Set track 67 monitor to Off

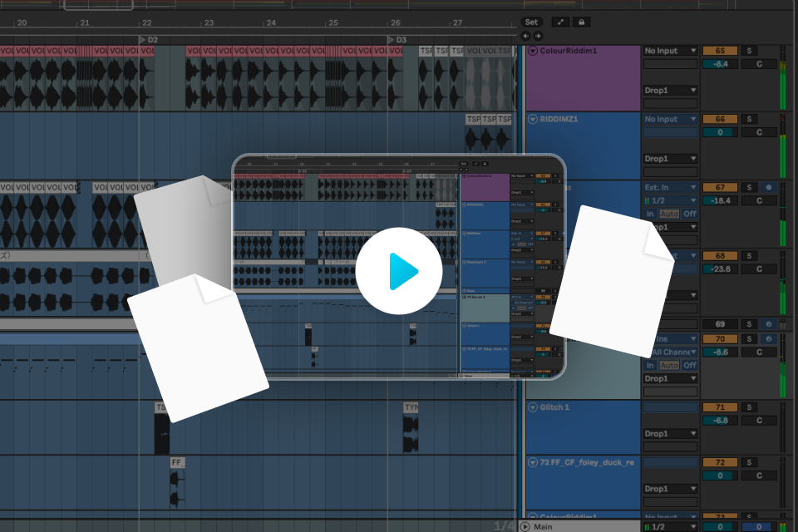point(690,214)
